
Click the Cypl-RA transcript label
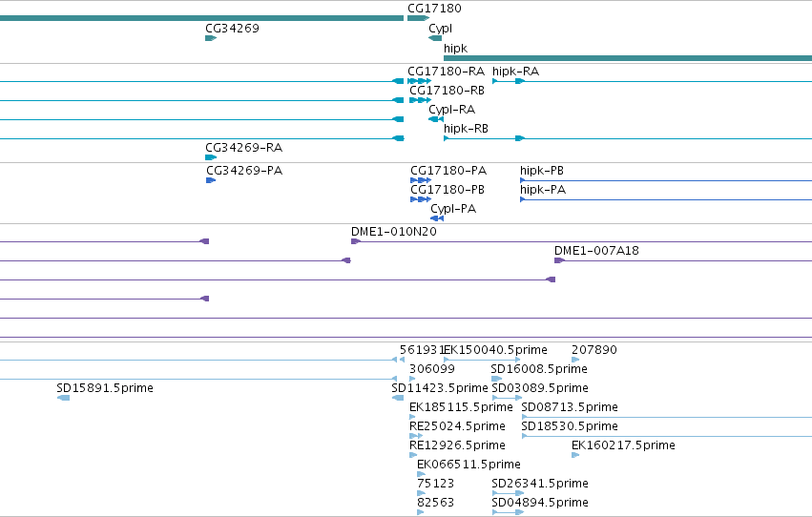451,110
